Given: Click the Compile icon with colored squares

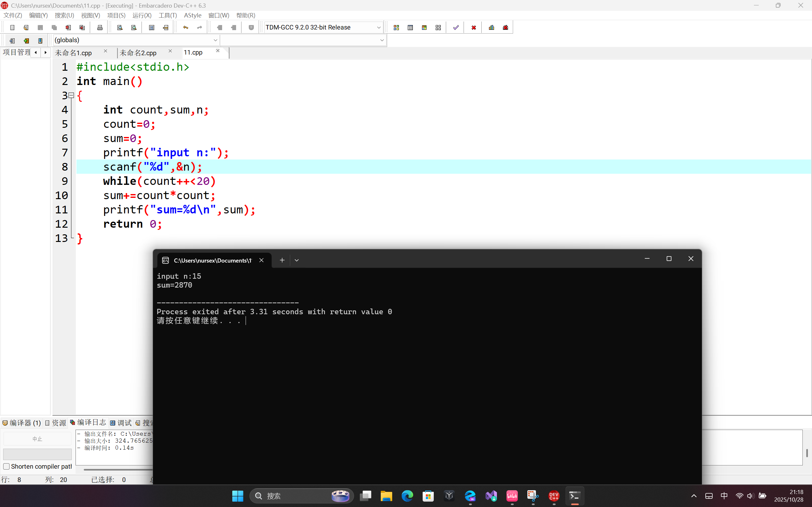Looking at the screenshot, I should 396,28.
